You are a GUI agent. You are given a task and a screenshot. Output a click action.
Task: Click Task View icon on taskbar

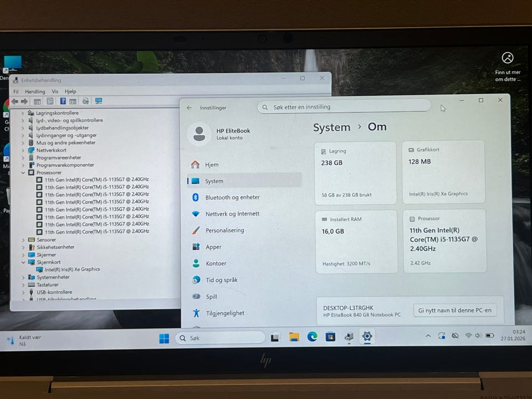tap(275, 337)
